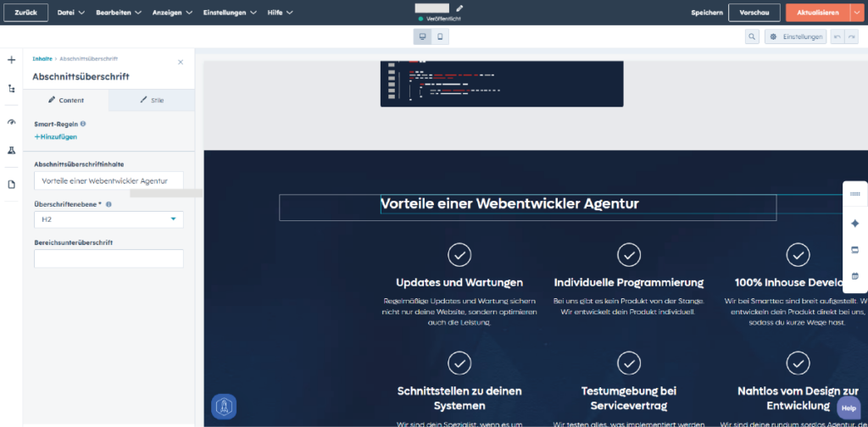This screenshot has height=427, width=868.
Task: Click the undo arrow
Action: (836, 36)
